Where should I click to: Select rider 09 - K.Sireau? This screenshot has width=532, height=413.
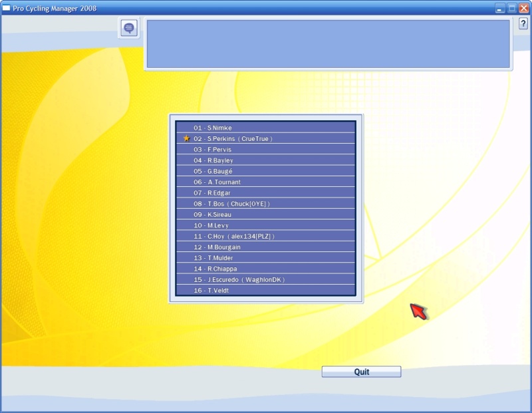click(266, 215)
